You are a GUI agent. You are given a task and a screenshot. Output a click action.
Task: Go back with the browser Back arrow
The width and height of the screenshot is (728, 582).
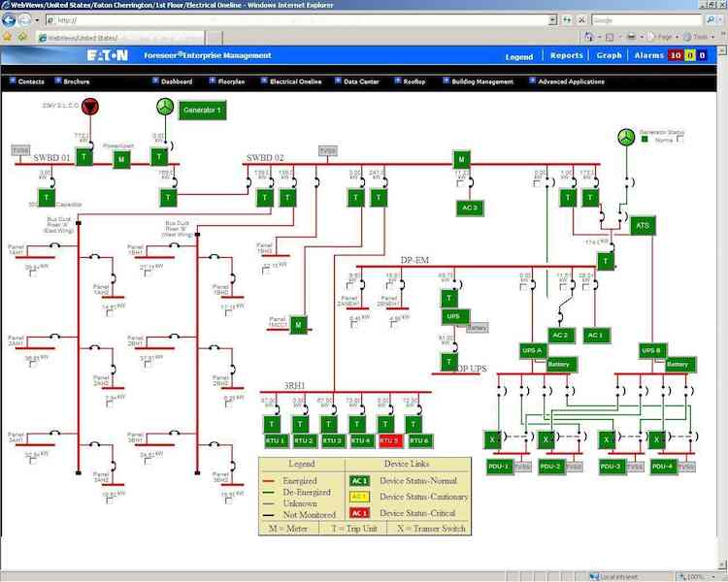9,20
